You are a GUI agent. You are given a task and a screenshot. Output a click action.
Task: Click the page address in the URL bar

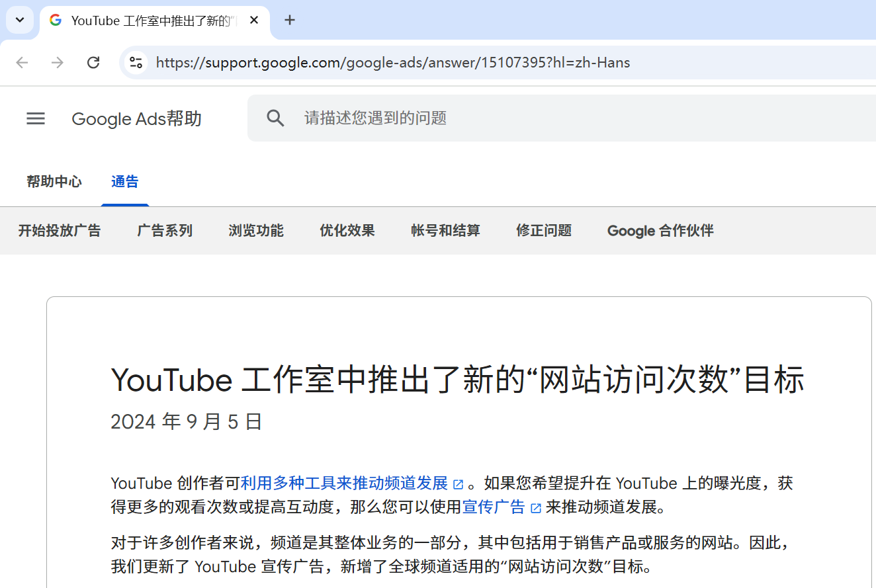click(392, 62)
